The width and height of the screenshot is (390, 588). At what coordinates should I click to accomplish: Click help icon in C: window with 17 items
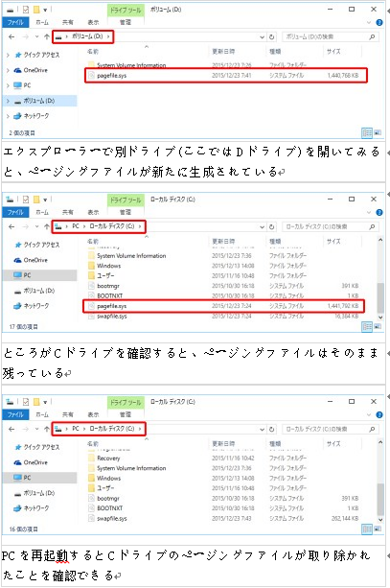pyautogui.click(x=379, y=213)
